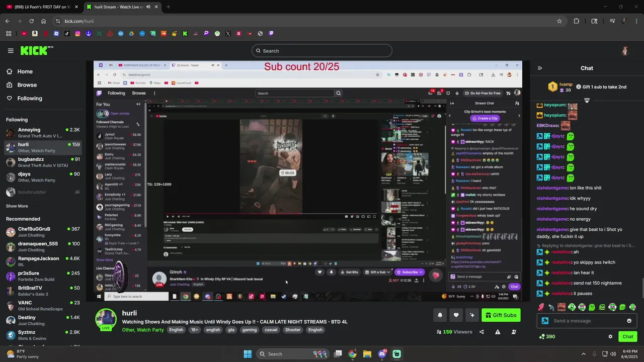Open user profile avatar in Kick header
This screenshot has width=644, height=362.
[x=625, y=51]
